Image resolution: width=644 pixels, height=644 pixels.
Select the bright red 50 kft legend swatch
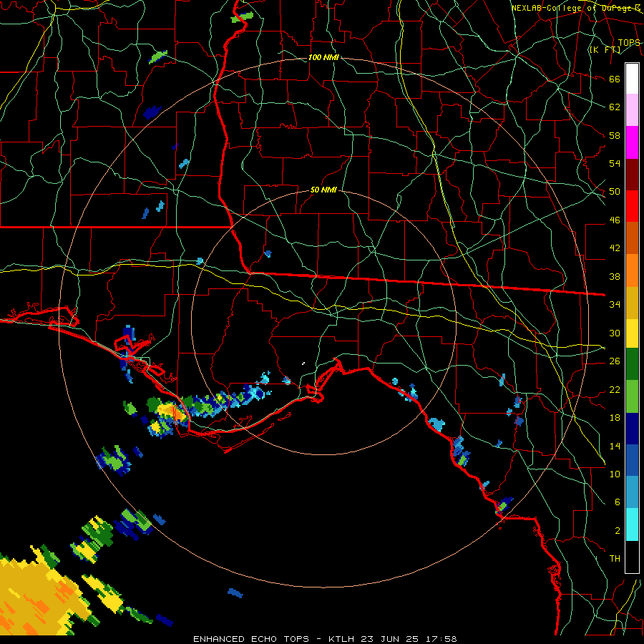pos(632,206)
